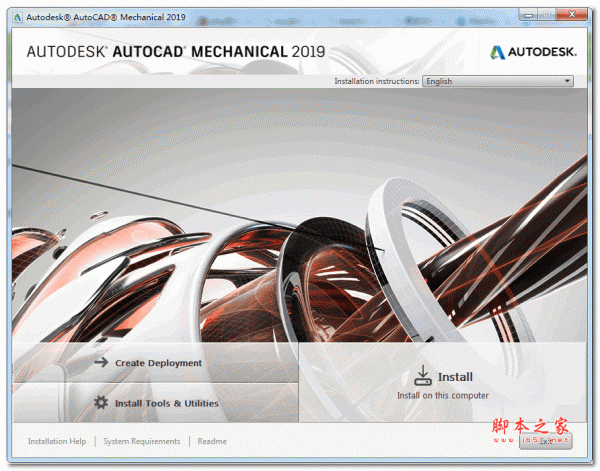Click the 'Install on this computer' subtitle text
The image size is (600, 471).
click(443, 395)
